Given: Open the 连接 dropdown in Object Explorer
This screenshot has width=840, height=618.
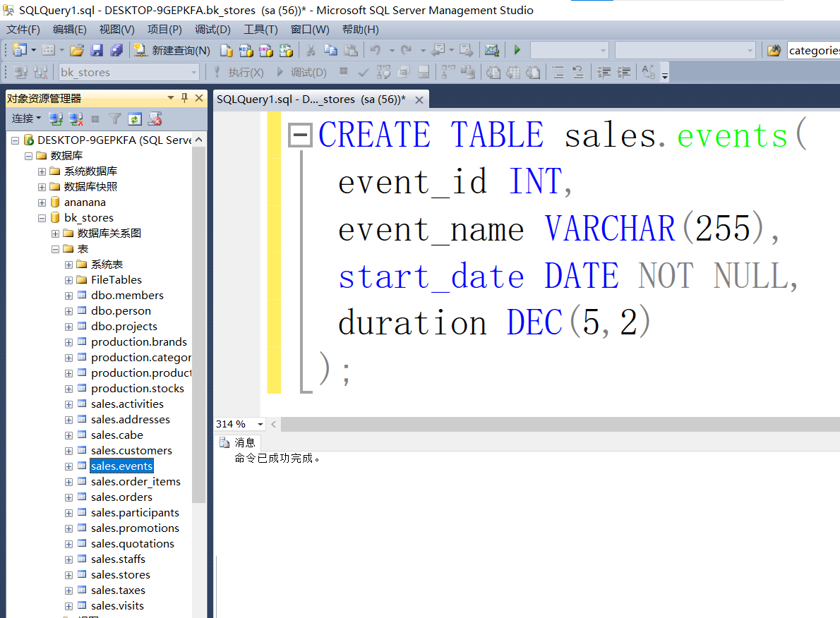Looking at the screenshot, I should click(x=26, y=119).
